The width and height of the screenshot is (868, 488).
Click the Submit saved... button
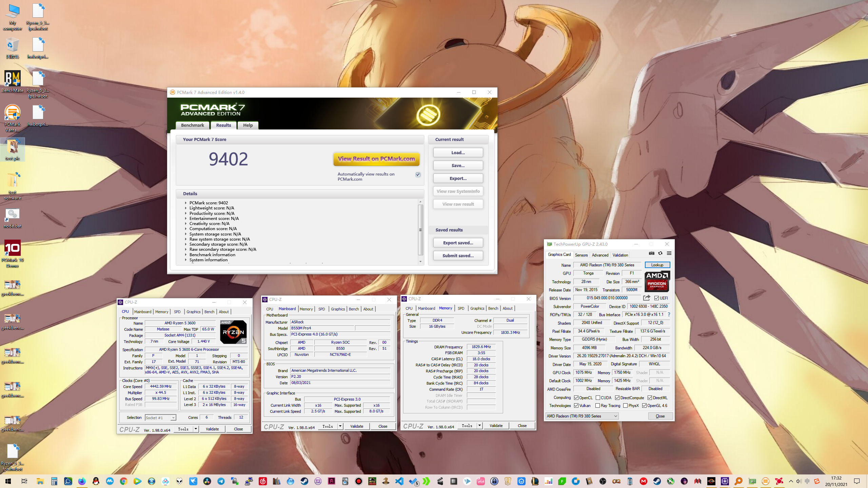pos(458,256)
